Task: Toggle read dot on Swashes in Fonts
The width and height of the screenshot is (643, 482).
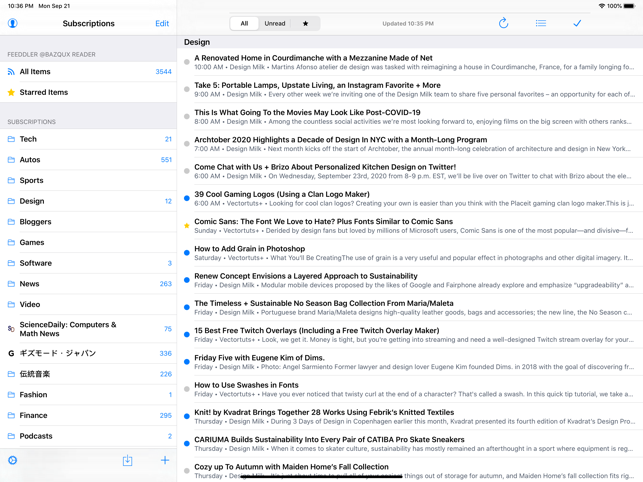Action: (187, 389)
